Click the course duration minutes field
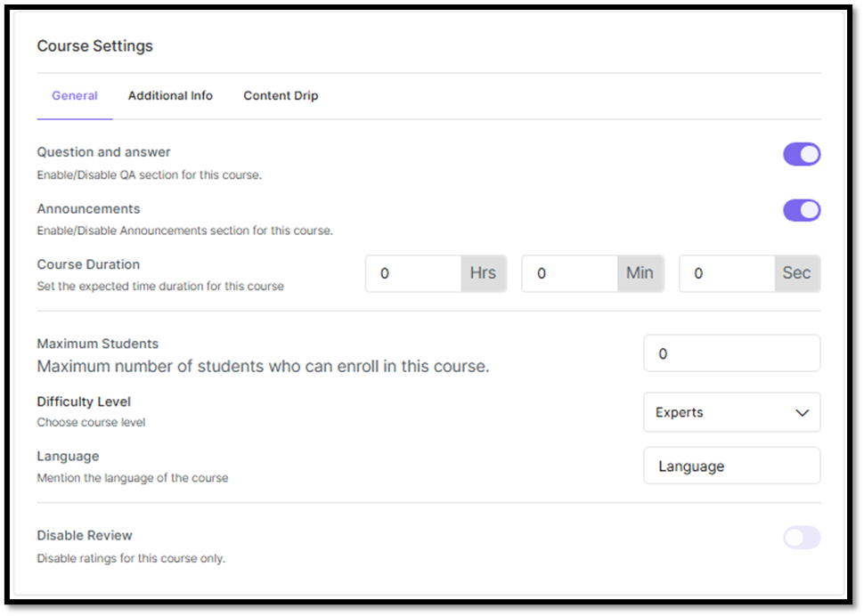 [x=570, y=273]
